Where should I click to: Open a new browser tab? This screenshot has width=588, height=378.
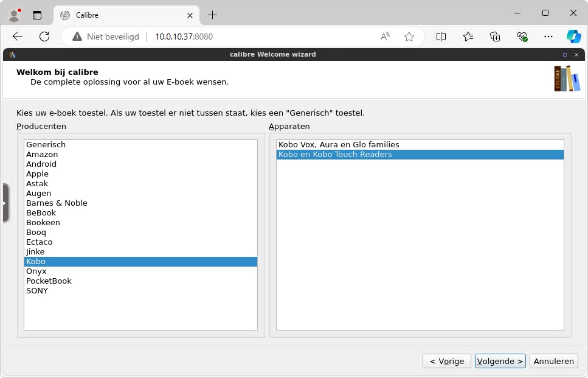coord(212,15)
